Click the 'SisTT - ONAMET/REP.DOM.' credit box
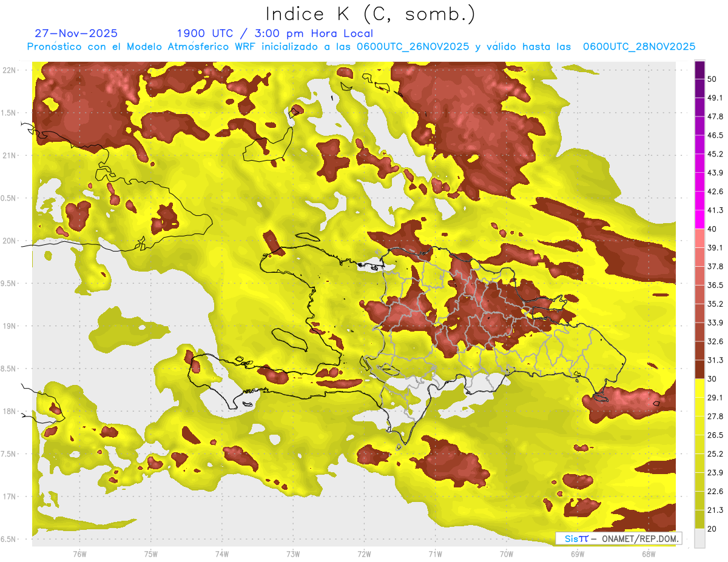 point(618,538)
